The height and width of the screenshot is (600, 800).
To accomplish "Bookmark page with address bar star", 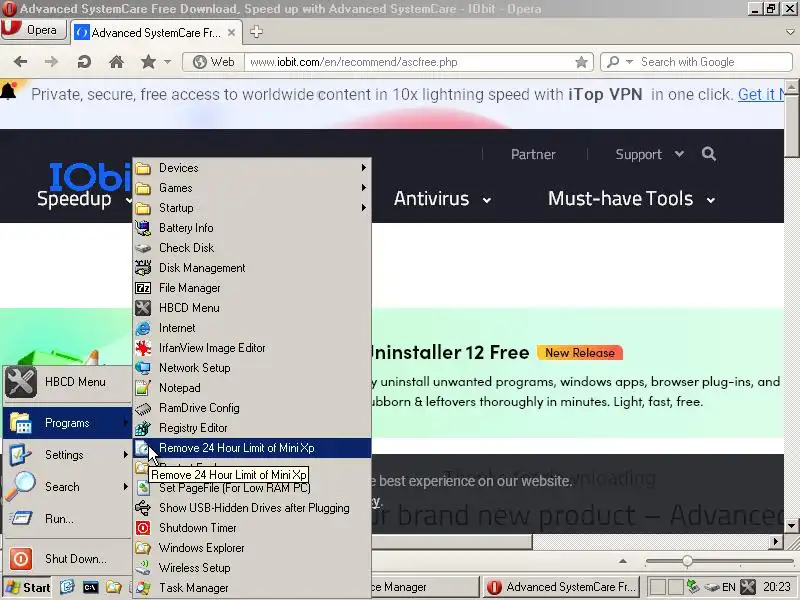I will pyautogui.click(x=581, y=62).
